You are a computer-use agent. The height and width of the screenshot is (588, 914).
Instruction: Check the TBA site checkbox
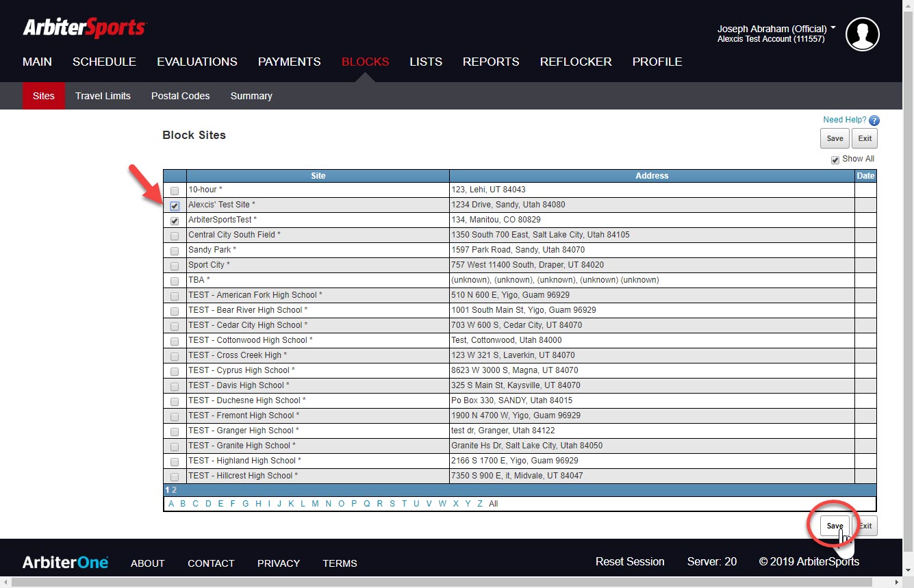pyautogui.click(x=175, y=281)
